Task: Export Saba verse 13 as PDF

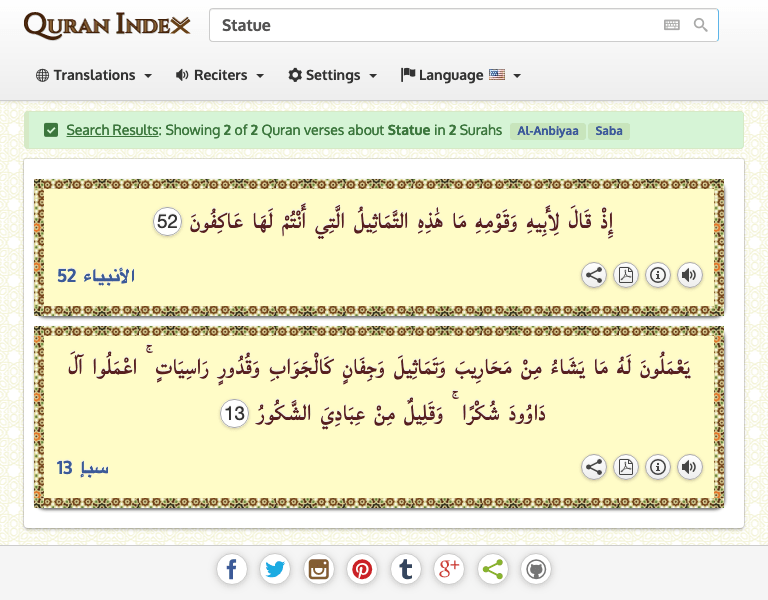Action: click(625, 466)
